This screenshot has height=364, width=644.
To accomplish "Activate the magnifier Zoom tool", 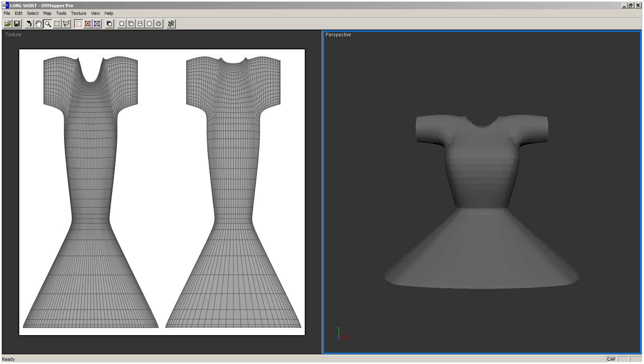I will tap(48, 24).
